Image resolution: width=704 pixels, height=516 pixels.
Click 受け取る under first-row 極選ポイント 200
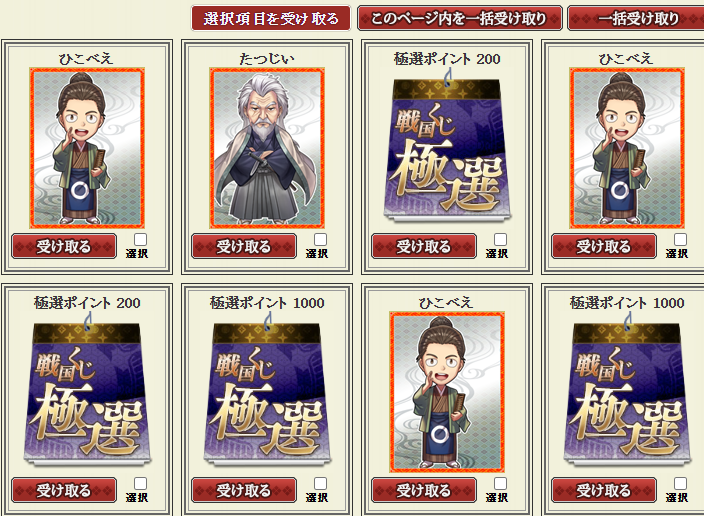pos(424,246)
